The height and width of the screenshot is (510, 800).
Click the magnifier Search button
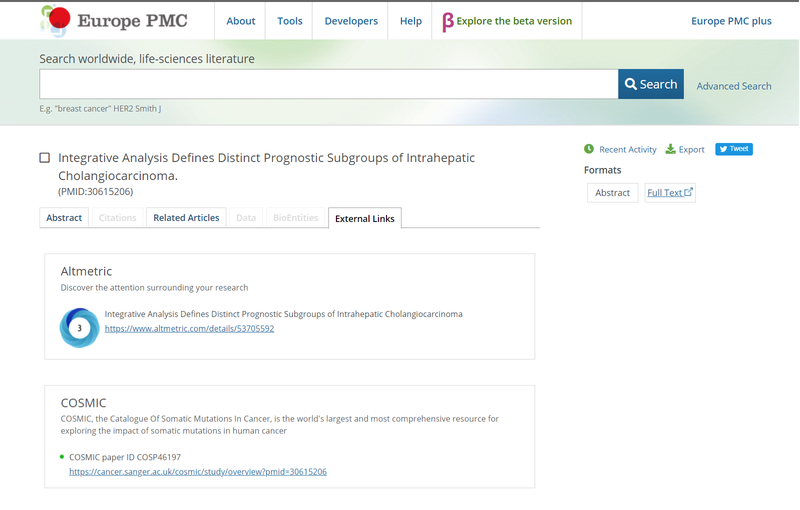click(x=651, y=84)
